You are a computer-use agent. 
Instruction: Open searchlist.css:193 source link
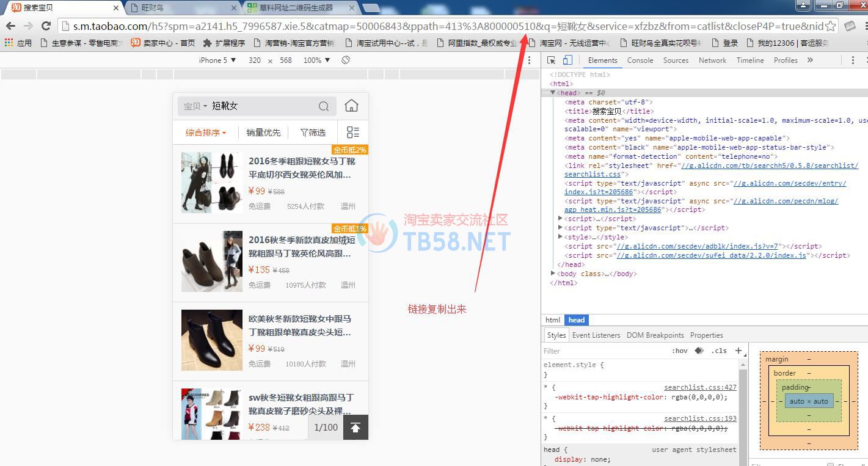pyautogui.click(x=700, y=418)
